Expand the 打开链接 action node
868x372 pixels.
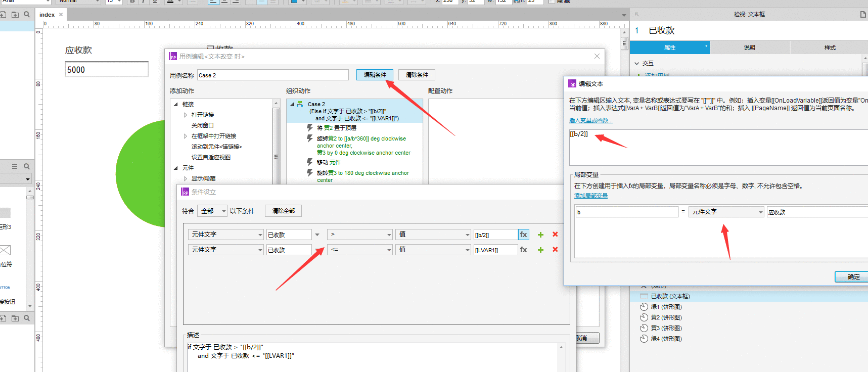click(186, 115)
